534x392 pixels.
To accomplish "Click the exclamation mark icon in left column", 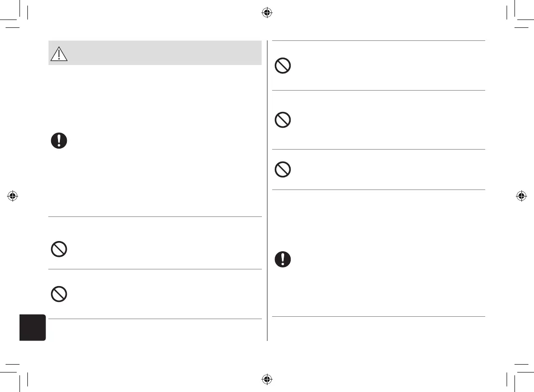I will (x=59, y=141).
